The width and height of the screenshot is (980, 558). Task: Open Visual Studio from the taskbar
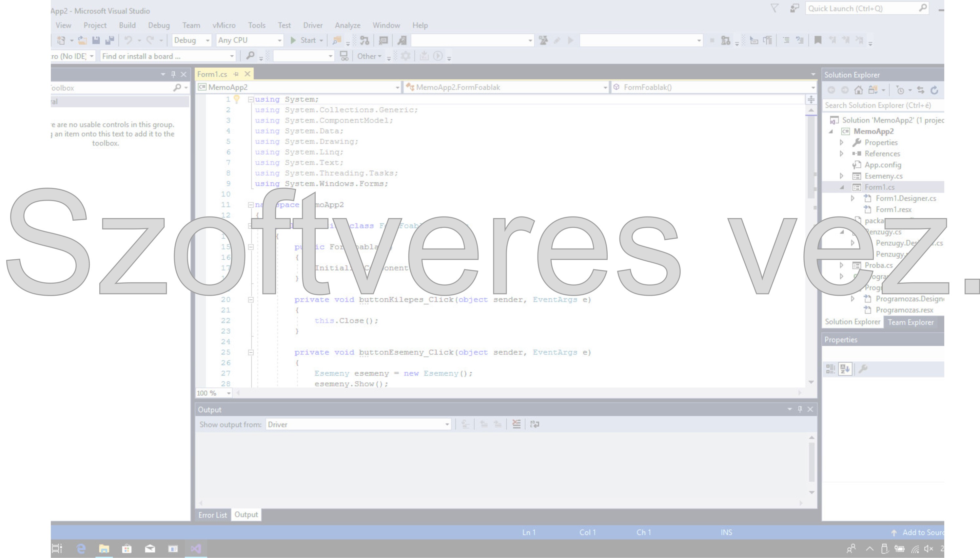[196, 549]
